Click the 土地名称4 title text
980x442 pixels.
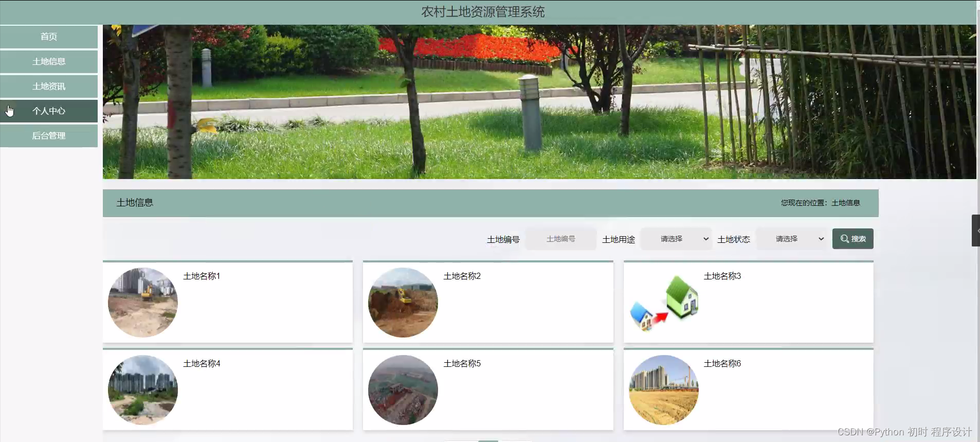coord(202,364)
